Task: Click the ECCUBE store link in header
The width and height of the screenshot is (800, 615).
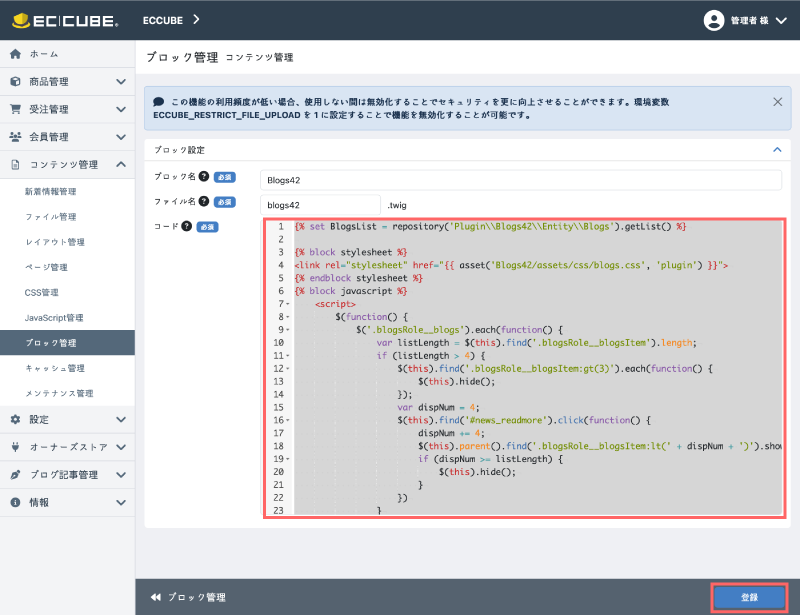Action: [x=163, y=20]
